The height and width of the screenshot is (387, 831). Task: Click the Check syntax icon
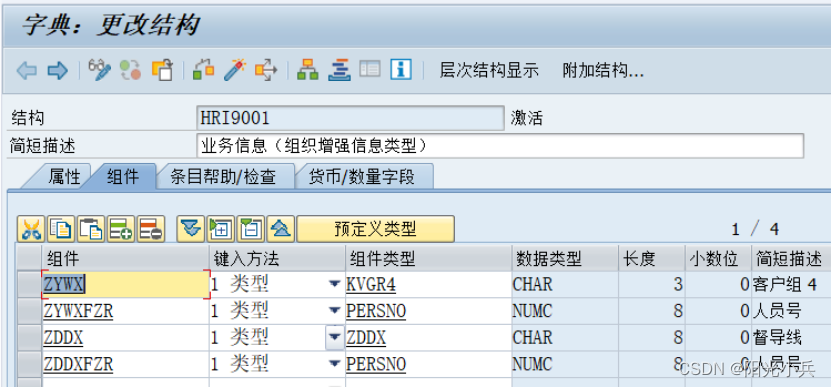(204, 69)
